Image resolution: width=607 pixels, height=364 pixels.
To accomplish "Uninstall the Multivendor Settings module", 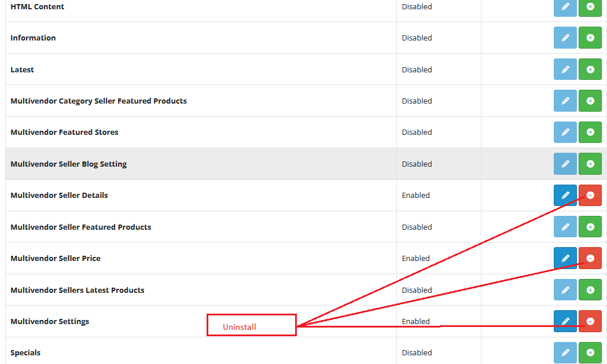I will tap(590, 321).
